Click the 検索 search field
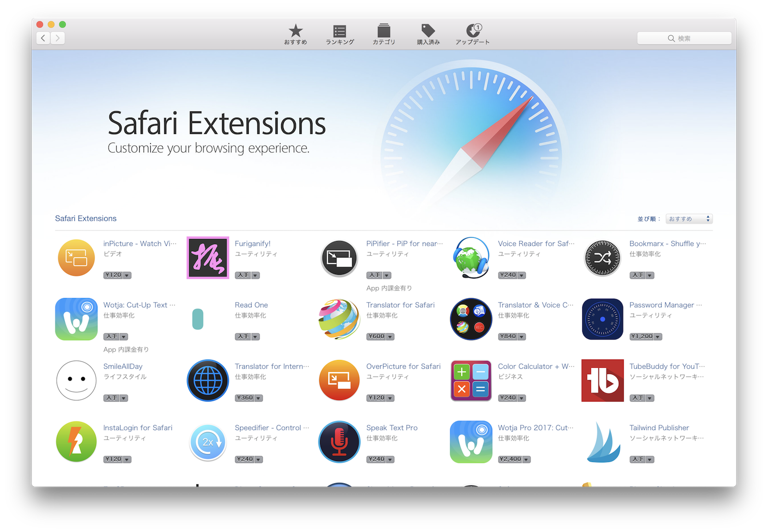Image resolution: width=768 pixels, height=532 pixels. (684, 38)
